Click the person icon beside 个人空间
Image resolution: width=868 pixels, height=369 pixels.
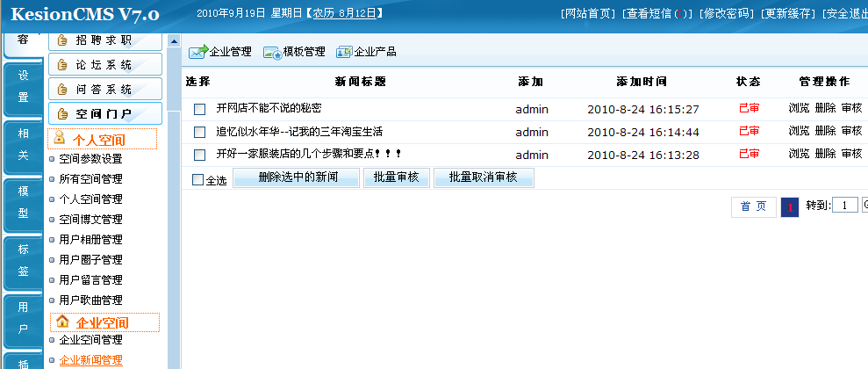pos(60,139)
